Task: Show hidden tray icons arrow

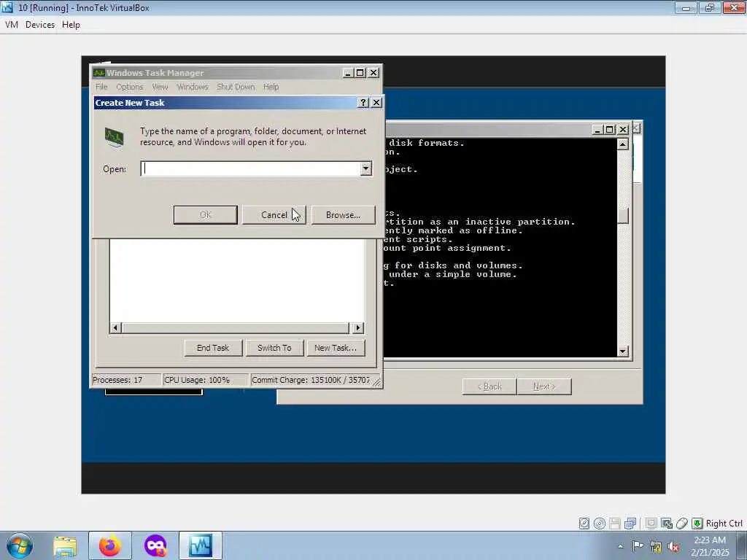Action: [x=620, y=547]
